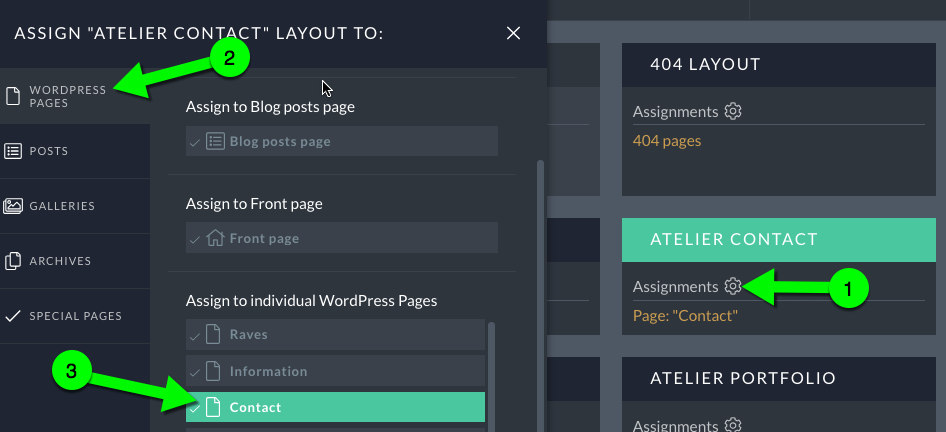946x432 pixels.
Task: Switch to the Galleries tab
Action: pyautogui.click(x=75, y=206)
